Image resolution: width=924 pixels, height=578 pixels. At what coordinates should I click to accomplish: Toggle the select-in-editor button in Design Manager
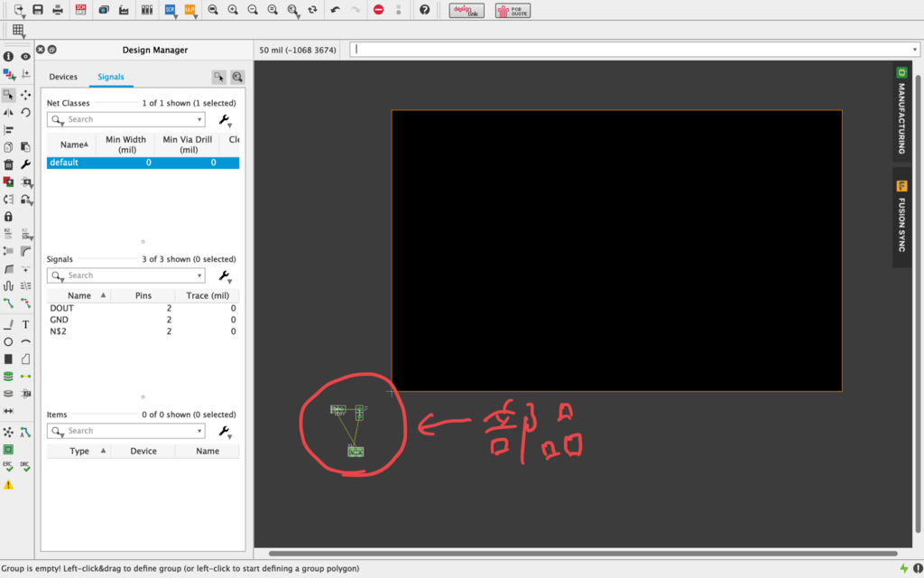(219, 77)
